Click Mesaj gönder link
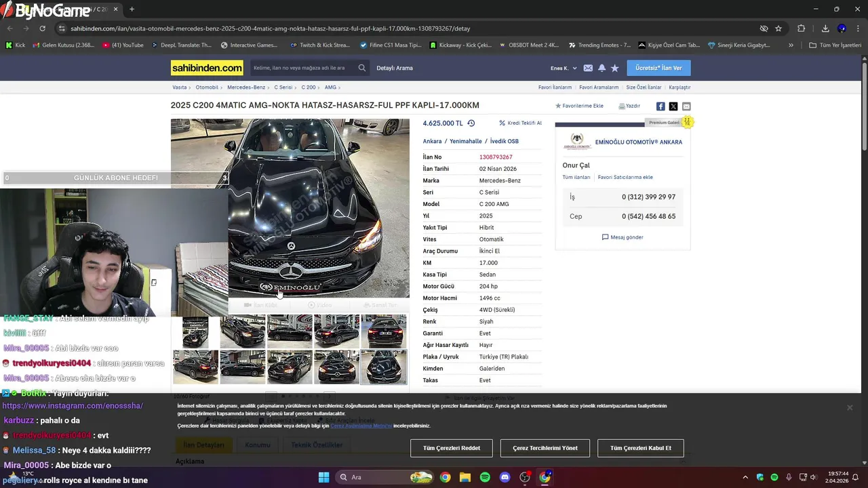Image resolution: width=868 pixels, height=488 pixels. click(x=623, y=237)
